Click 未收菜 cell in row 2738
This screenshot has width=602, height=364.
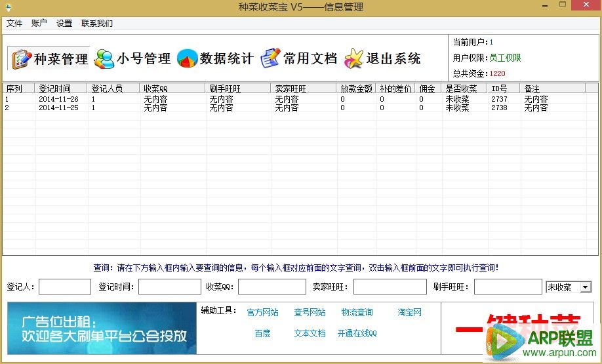click(457, 108)
